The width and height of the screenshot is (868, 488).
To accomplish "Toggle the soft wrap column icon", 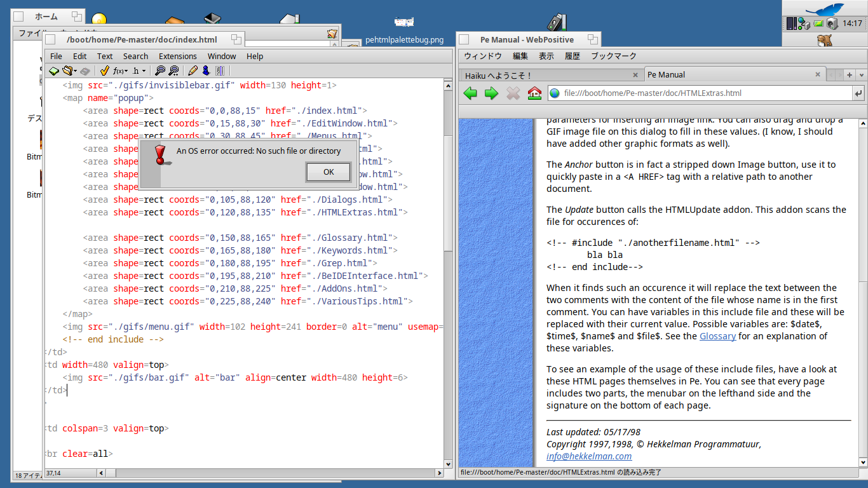I will [x=220, y=71].
